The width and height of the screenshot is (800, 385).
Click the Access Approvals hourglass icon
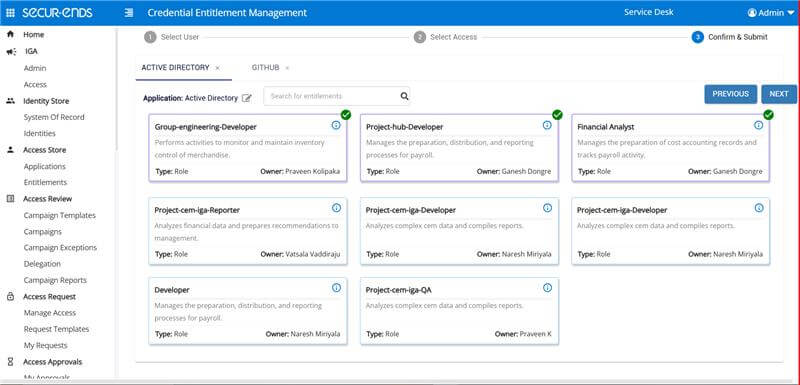10,362
